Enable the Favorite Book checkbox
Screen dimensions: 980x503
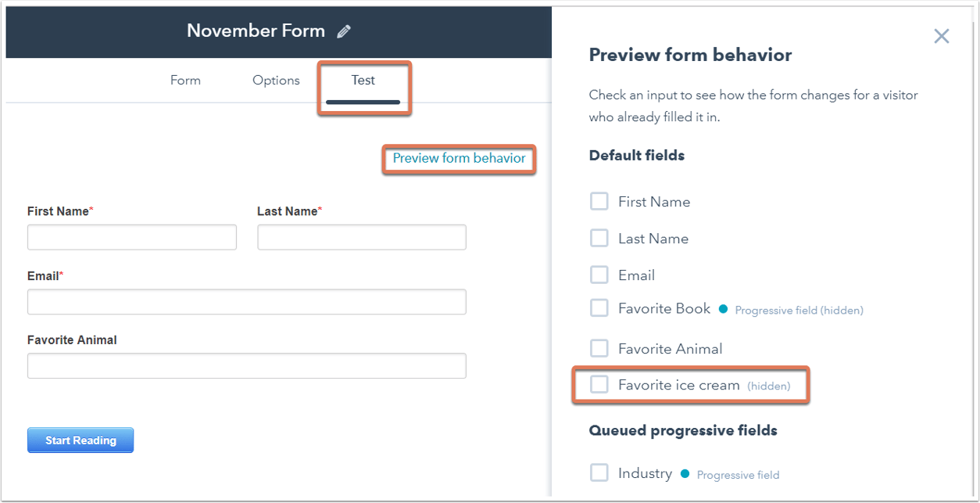pyautogui.click(x=599, y=308)
